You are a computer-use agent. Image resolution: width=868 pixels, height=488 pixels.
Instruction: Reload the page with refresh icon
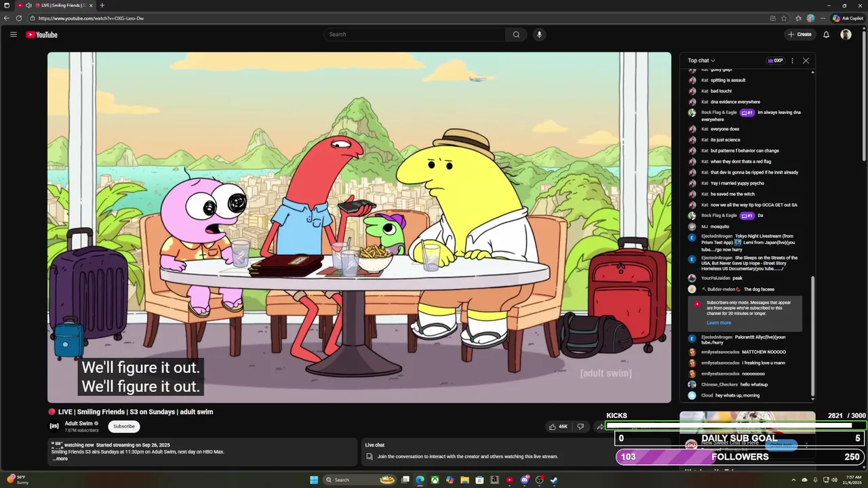click(x=18, y=18)
